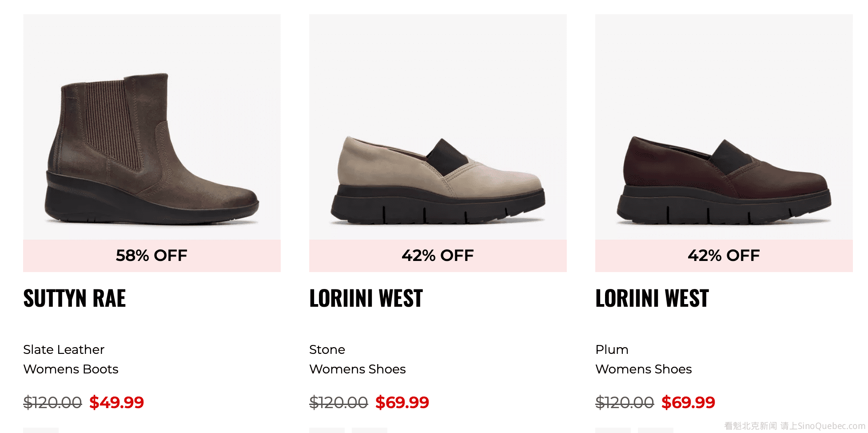Click the crossed-out $120.00 price for Suttyn Rae

(52, 402)
